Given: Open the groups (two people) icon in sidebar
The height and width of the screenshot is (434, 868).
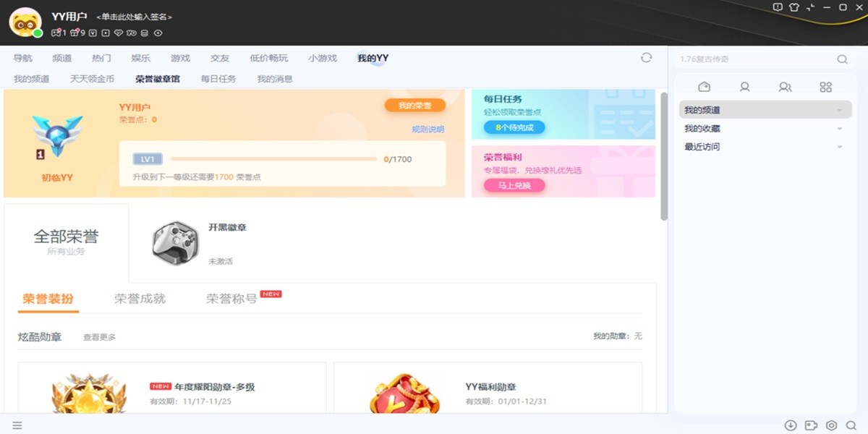Looking at the screenshot, I should point(784,86).
